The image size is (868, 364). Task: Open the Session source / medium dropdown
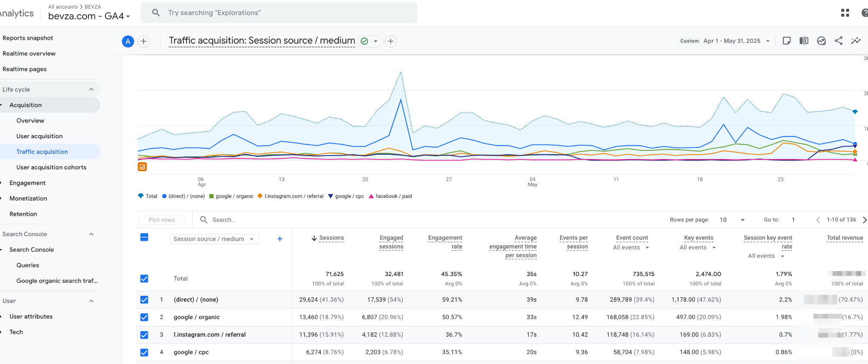[x=214, y=239]
